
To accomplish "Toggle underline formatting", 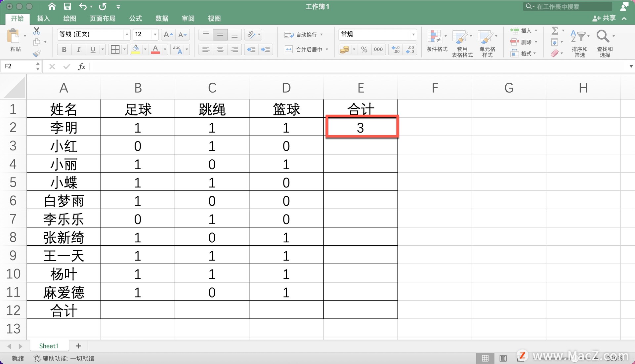I will [93, 50].
